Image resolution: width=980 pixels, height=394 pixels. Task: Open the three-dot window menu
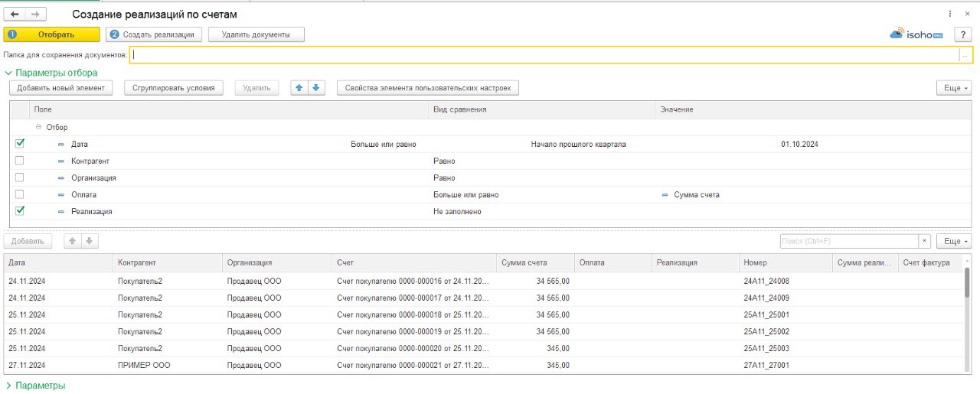[x=950, y=14]
